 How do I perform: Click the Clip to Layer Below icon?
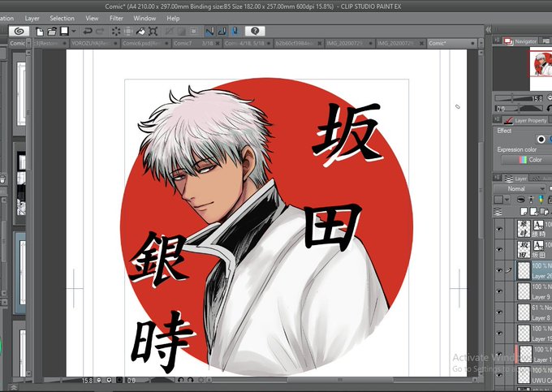tap(521, 200)
